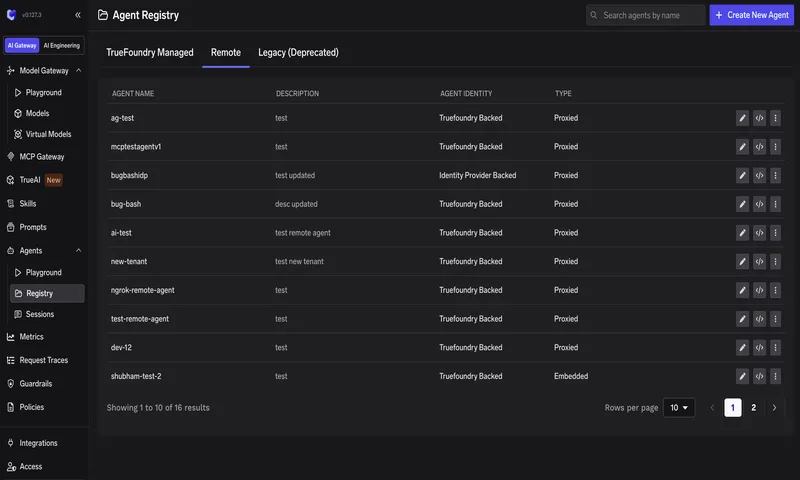Image resolution: width=800 pixels, height=480 pixels.
Task: Open Model Gateway Playground
Action: (x=44, y=92)
